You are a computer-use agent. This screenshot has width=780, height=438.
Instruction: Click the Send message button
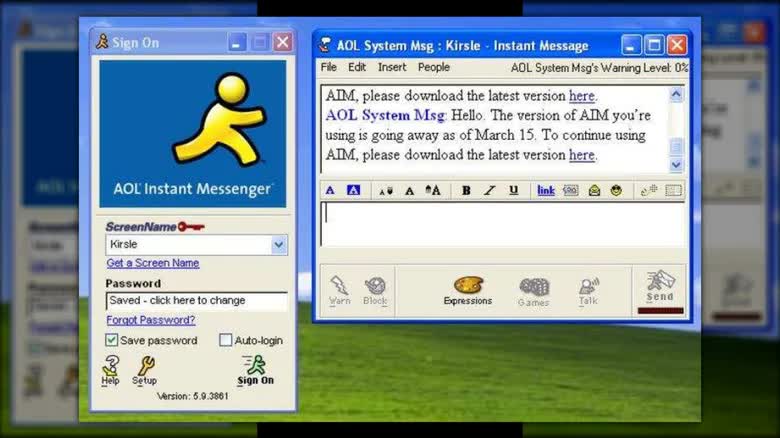[659, 286]
